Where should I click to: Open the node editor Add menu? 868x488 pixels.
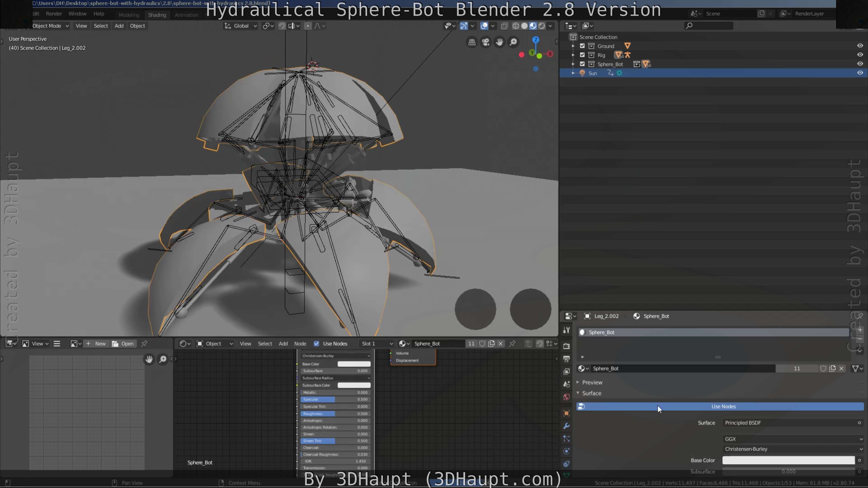click(x=283, y=344)
